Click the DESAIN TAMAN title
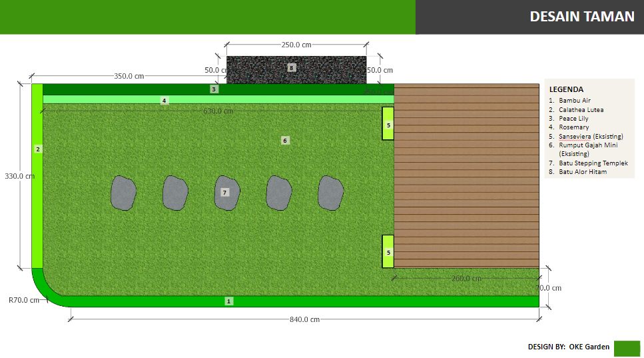The width and height of the screenshot is (644, 358). click(x=582, y=17)
